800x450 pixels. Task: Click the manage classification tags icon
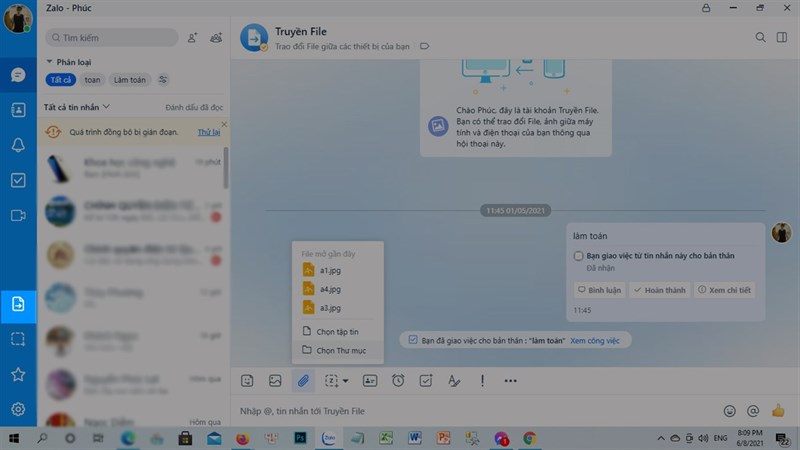(163, 80)
